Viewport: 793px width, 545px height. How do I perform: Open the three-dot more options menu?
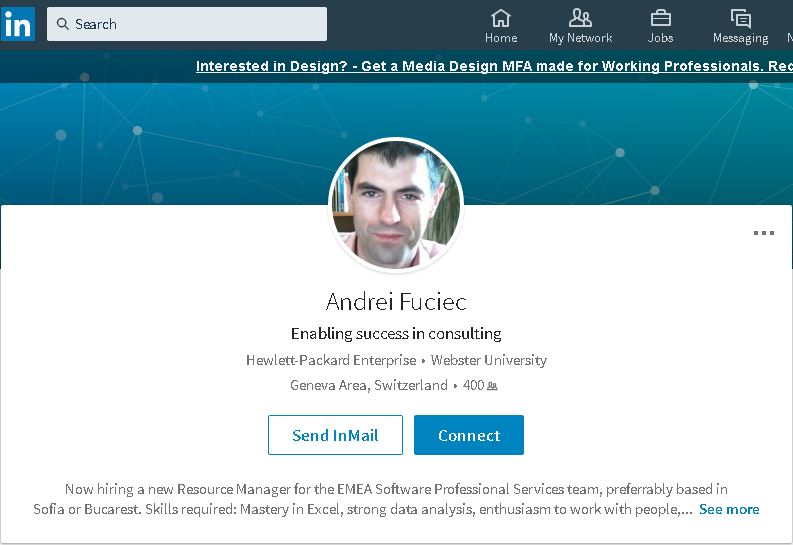pyautogui.click(x=763, y=233)
